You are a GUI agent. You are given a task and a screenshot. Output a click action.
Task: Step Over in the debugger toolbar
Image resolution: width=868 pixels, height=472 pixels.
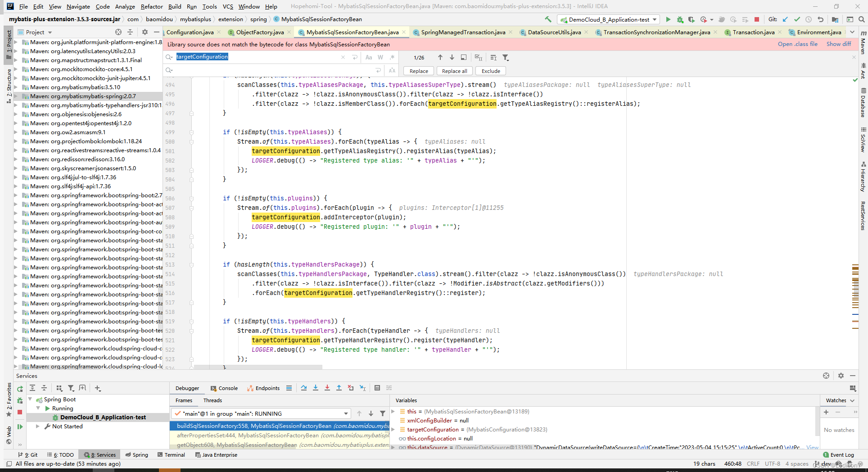304,388
